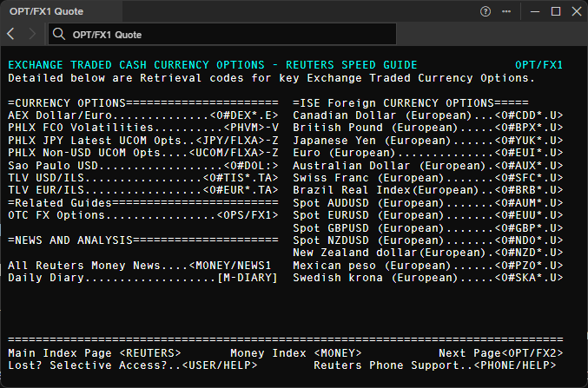
Task: Open the three-dot more options menu
Action: tap(506, 11)
